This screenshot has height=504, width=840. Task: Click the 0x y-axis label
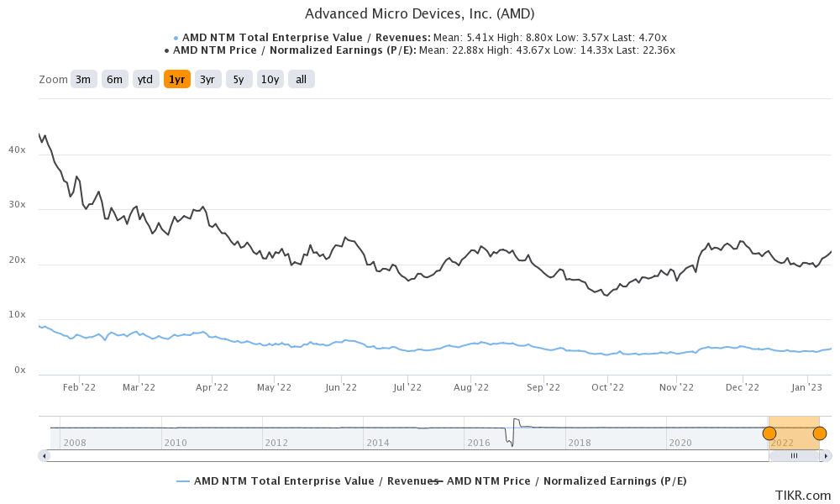[20, 370]
